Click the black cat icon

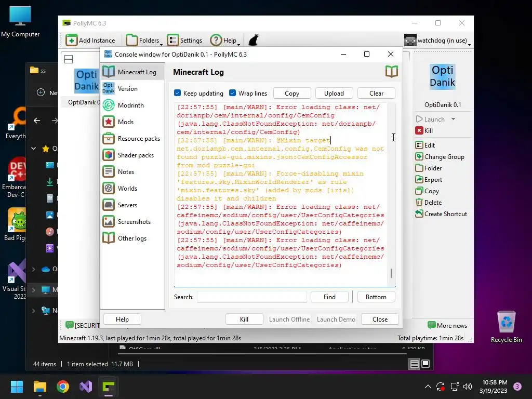254,40
